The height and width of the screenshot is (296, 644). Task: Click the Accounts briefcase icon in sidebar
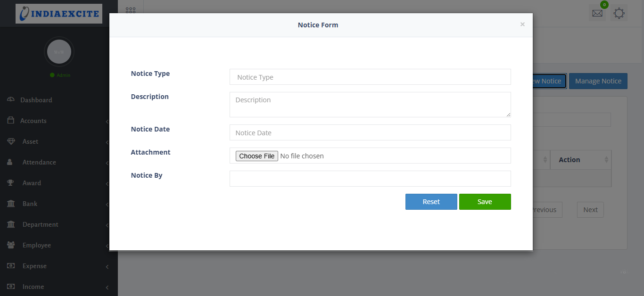11,121
